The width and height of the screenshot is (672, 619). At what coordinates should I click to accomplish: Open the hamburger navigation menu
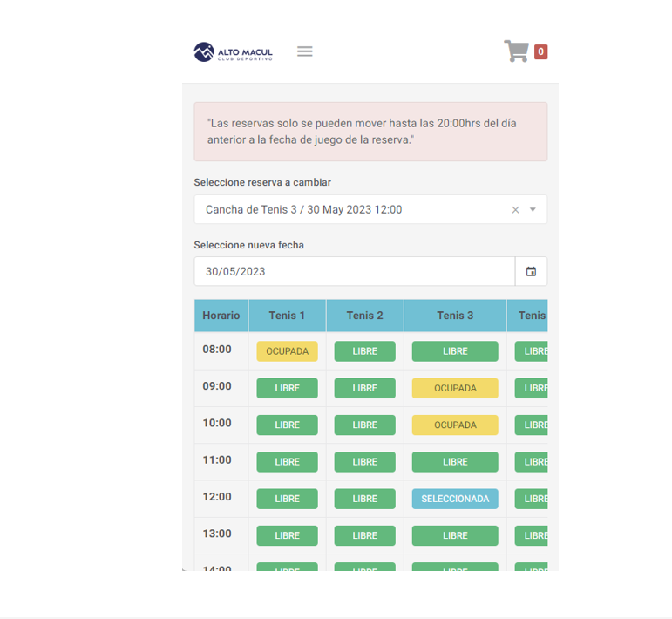pos(305,51)
